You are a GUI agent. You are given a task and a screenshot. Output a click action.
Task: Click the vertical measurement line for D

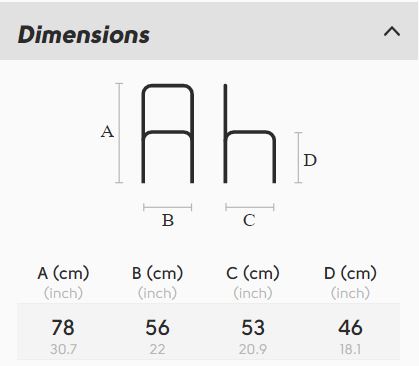pos(298,158)
